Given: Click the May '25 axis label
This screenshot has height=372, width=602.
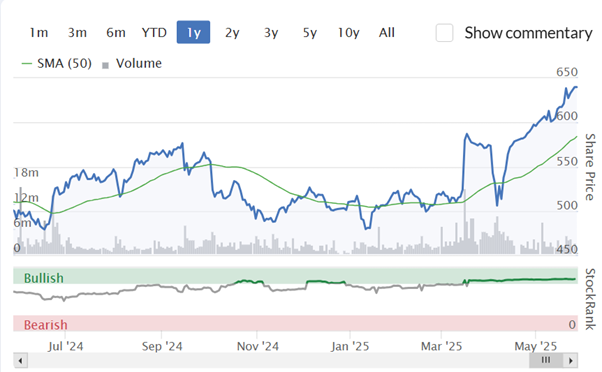Looking at the screenshot, I should pyautogui.click(x=536, y=346).
